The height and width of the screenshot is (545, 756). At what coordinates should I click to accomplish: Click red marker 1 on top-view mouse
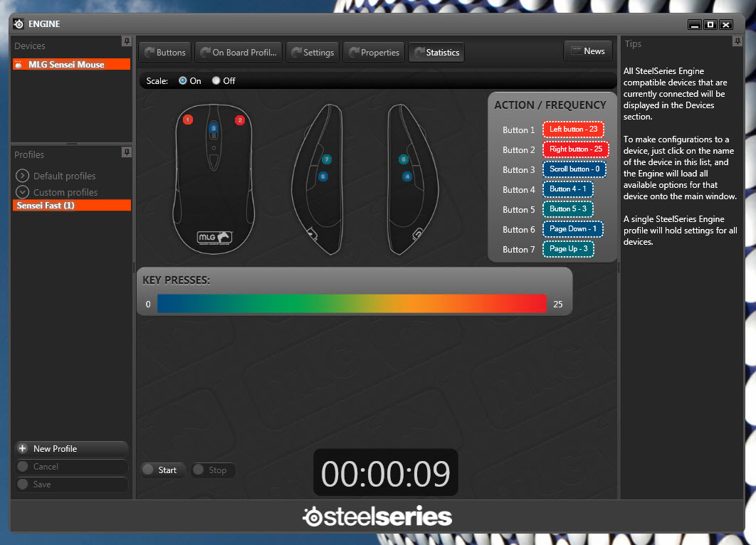click(188, 120)
